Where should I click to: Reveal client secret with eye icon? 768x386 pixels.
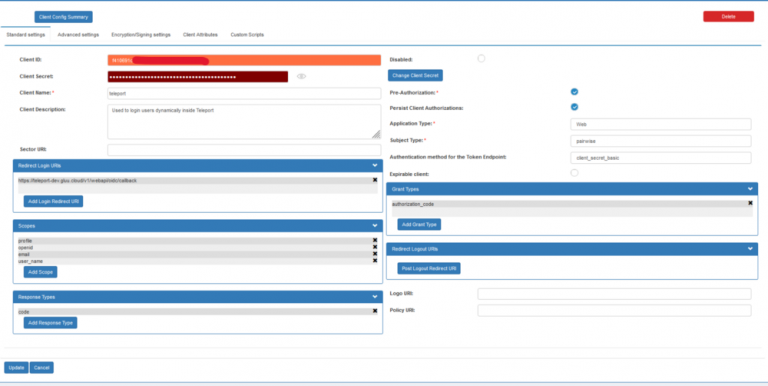(x=301, y=76)
